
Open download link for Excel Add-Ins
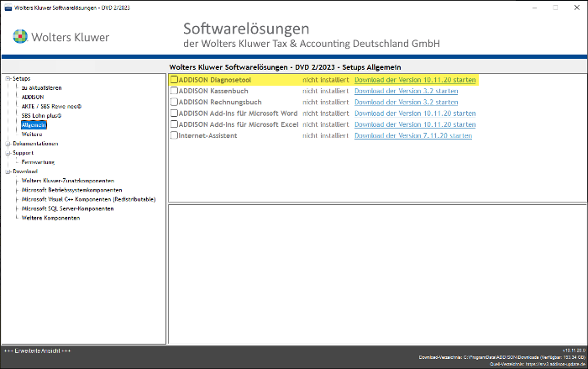tap(415, 124)
